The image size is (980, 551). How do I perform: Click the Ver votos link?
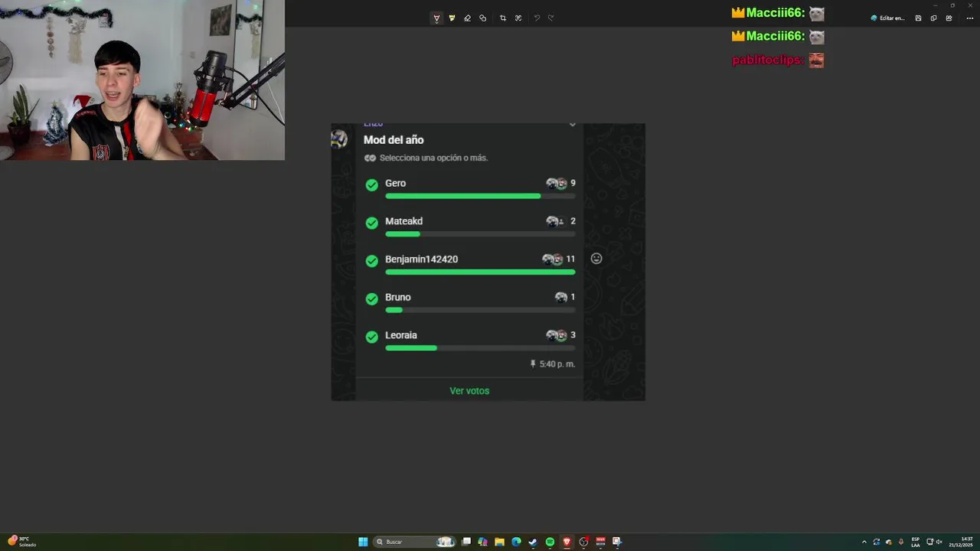[x=469, y=391]
